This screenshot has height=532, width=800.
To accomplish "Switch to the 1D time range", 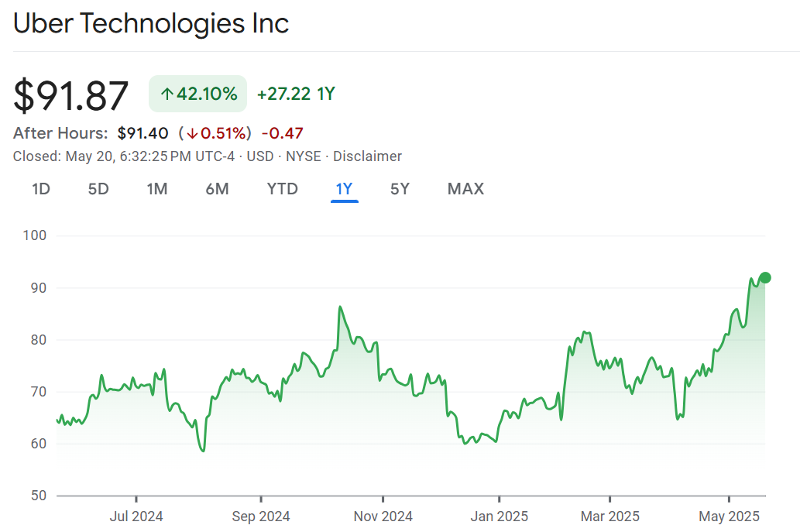I will click(41, 189).
